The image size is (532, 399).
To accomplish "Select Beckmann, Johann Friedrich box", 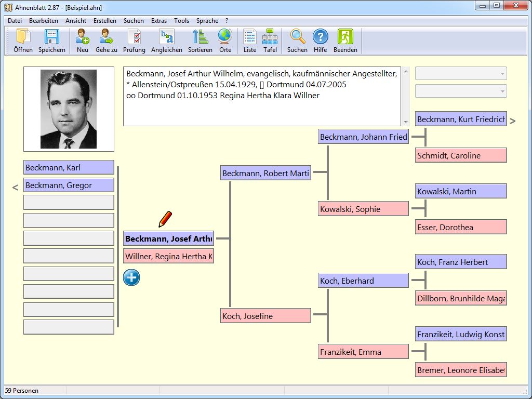I will 363,137.
